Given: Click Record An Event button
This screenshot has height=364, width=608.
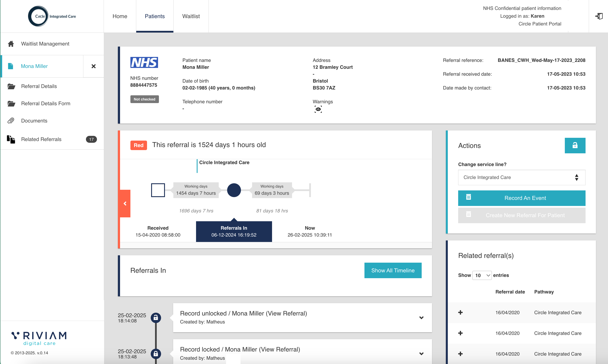Looking at the screenshot, I should click(x=521, y=198).
